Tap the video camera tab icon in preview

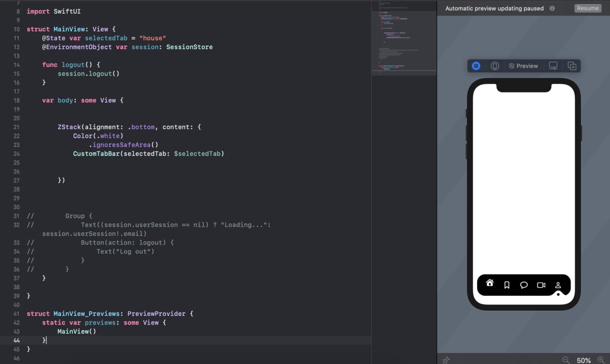pyautogui.click(x=541, y=285)
